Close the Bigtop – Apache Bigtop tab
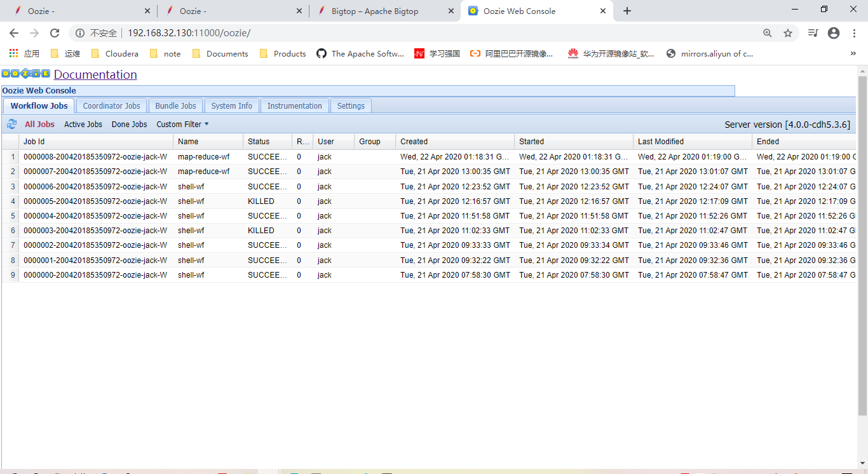The height and width of the screenshot is (474, 868). point(452,11)
